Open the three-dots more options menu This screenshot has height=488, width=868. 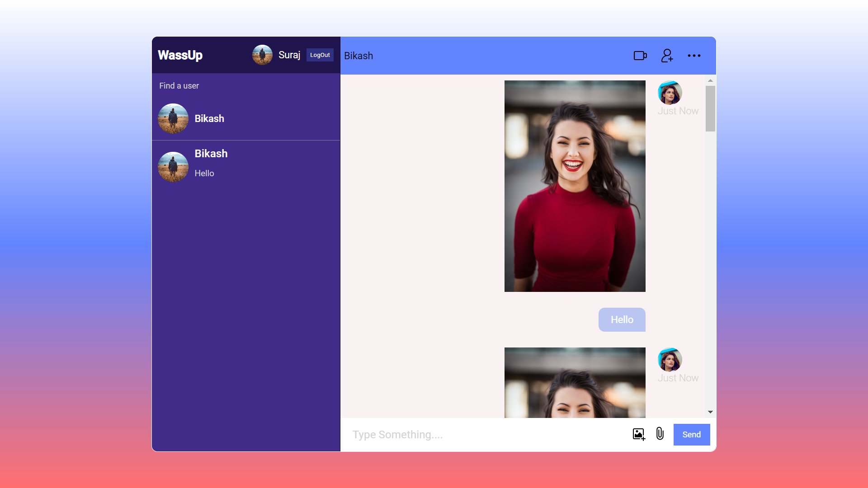694,56
